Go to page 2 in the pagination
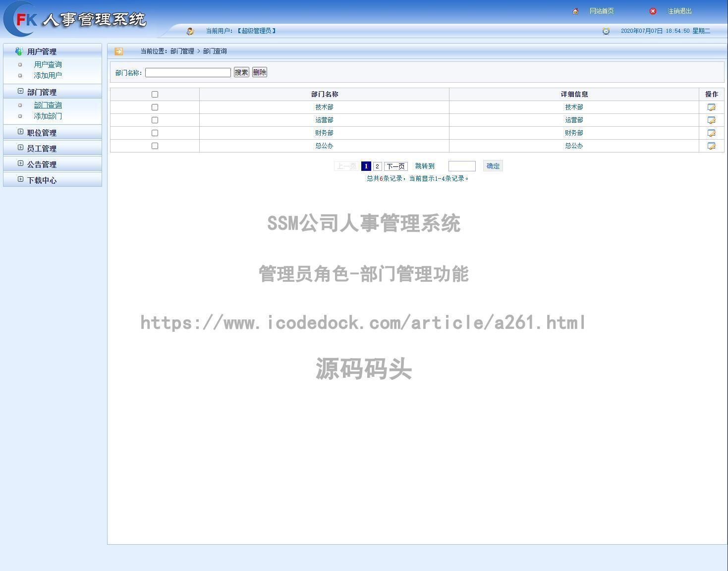 click(377, 166)
